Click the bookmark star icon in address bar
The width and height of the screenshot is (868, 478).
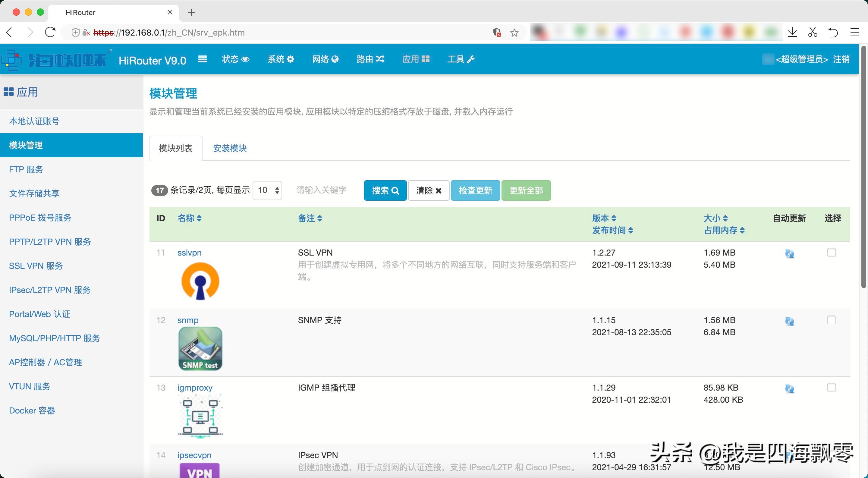(x=514, y=33)
